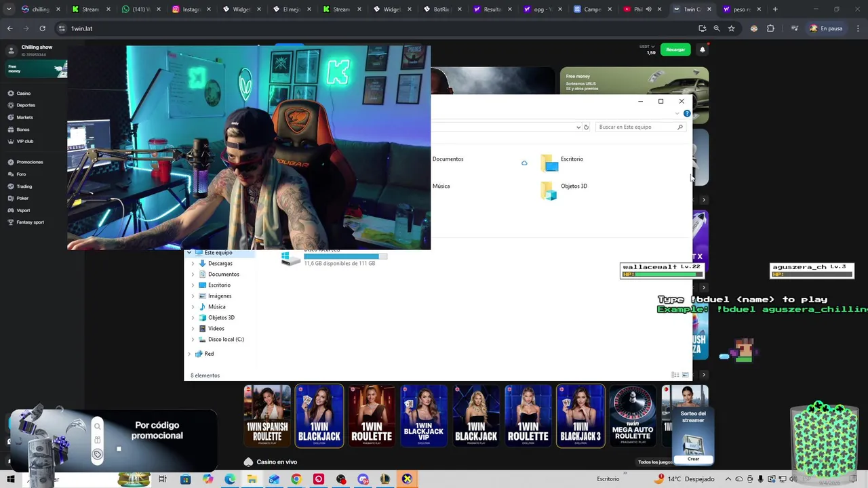Reload the 1win.lat page
The height and width of the screenshot is (488, 868).
[42, 28]
